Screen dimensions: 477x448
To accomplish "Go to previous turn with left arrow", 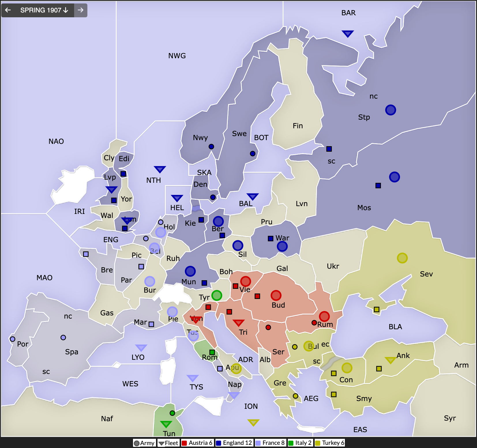I will tap(8, 10).
